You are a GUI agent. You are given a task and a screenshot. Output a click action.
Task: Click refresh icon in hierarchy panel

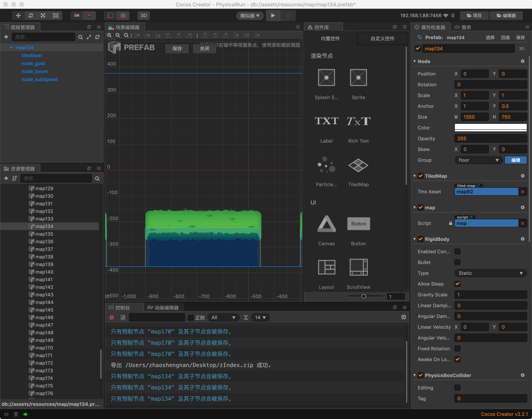tap(98, 37)
